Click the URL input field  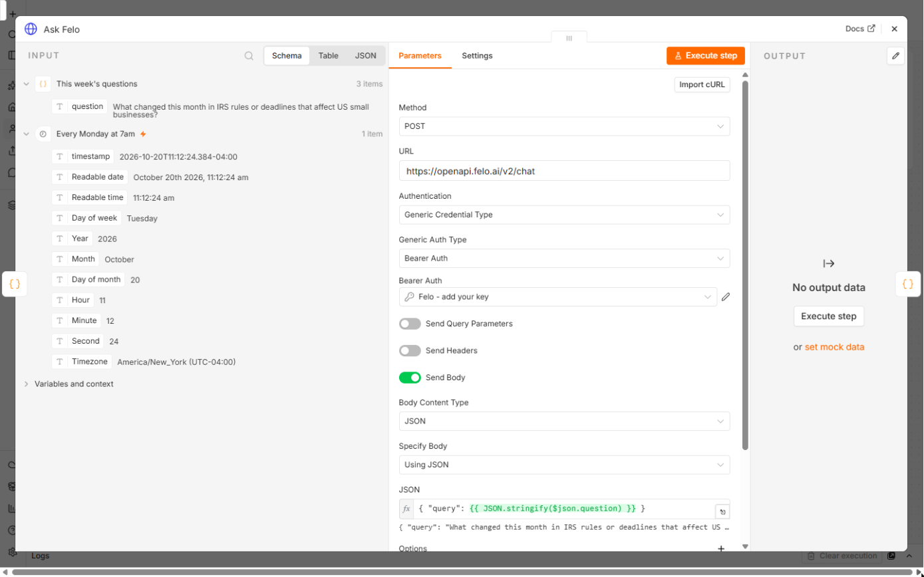(564, 171)
